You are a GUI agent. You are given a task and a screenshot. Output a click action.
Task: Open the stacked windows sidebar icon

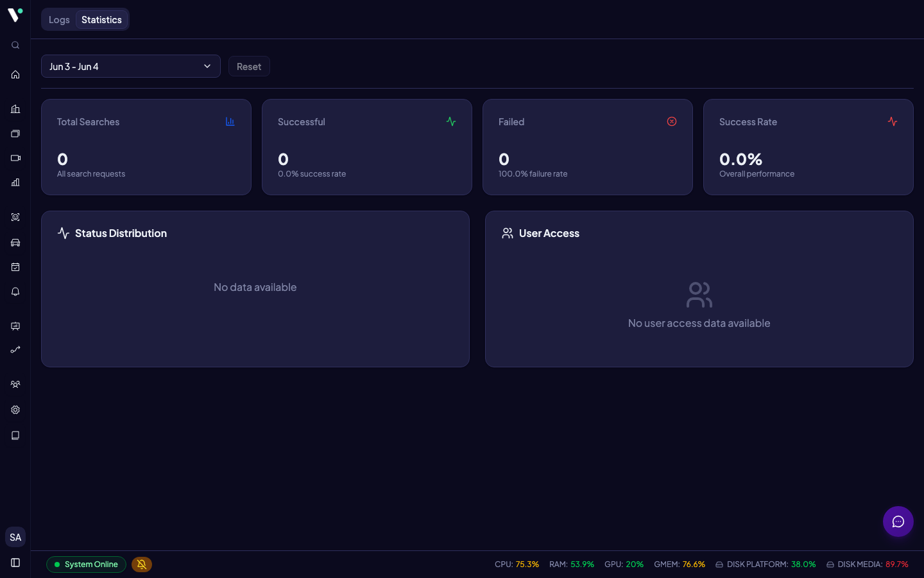coord(15,134)
